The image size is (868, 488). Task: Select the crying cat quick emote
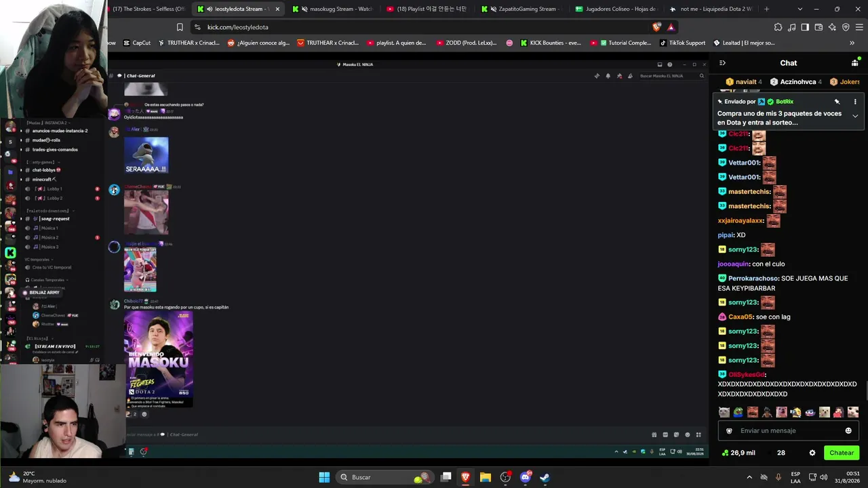coord(724,412)
